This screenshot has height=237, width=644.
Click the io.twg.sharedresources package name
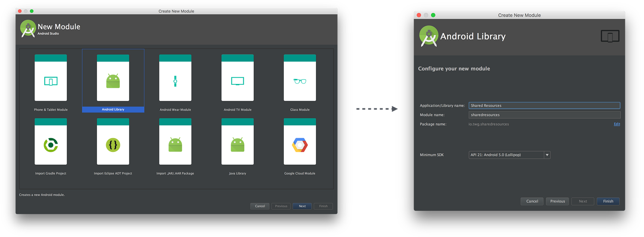(488, 124)
